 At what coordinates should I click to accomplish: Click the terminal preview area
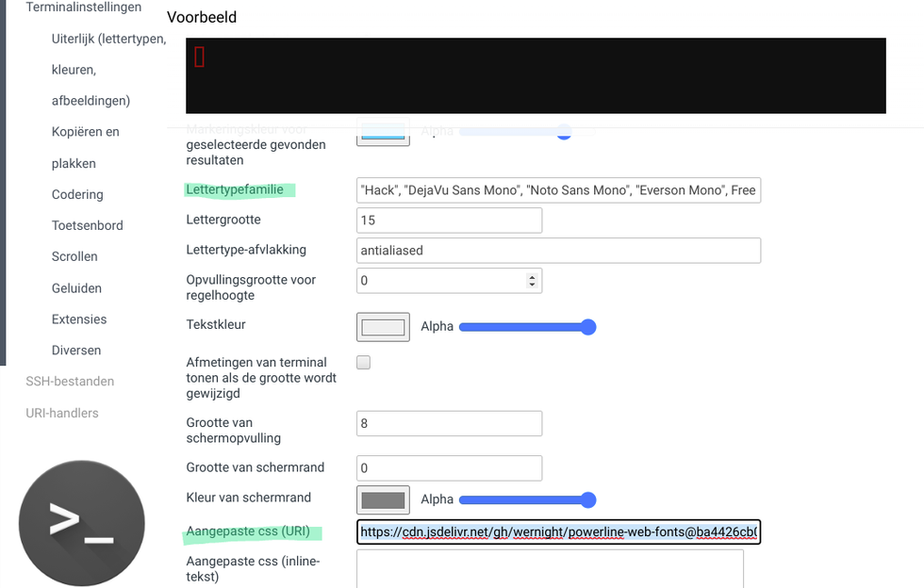click(536, 76)
